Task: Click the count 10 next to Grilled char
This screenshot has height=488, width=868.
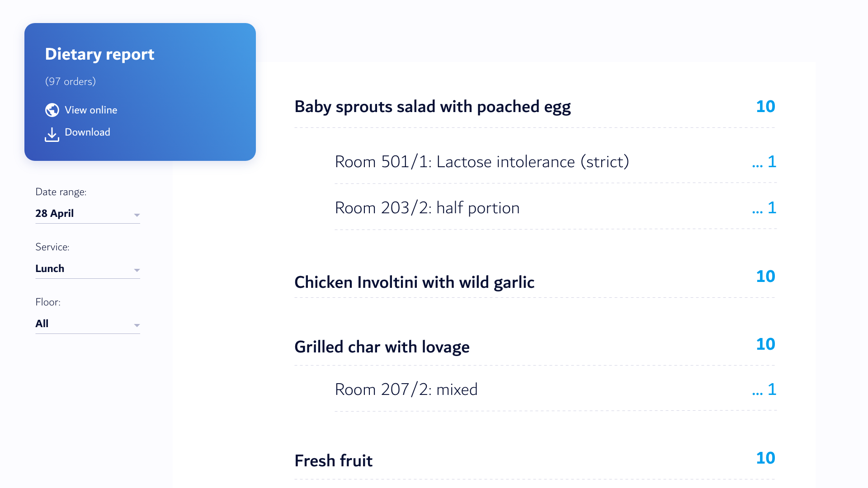Action: coord(766,344)
